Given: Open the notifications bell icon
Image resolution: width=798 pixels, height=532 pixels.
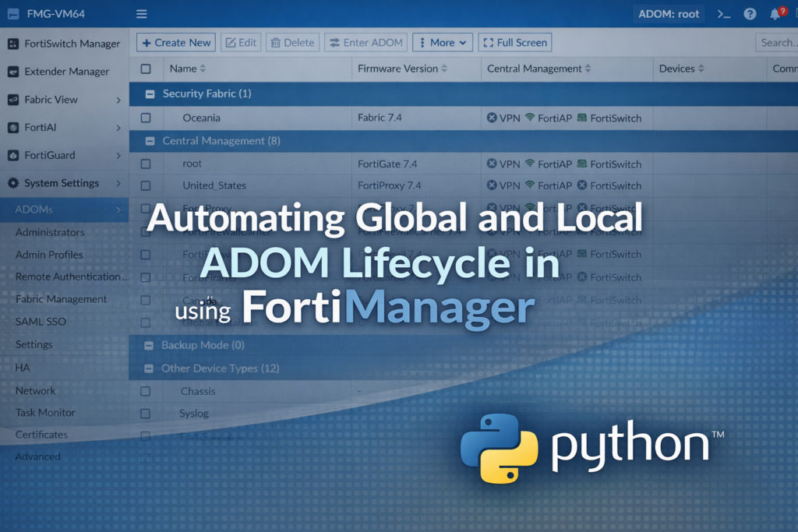Looking at the screenshot, I should 775,14.
